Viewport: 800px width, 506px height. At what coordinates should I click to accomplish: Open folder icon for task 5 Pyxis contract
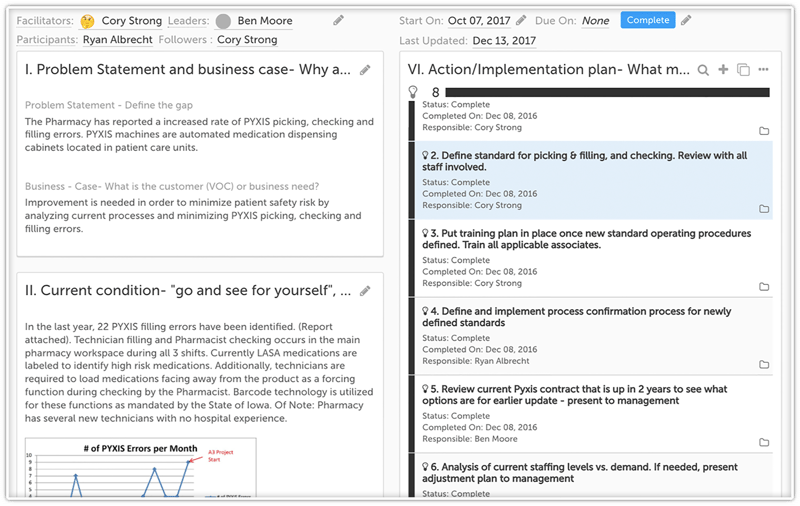coord(764,442)
